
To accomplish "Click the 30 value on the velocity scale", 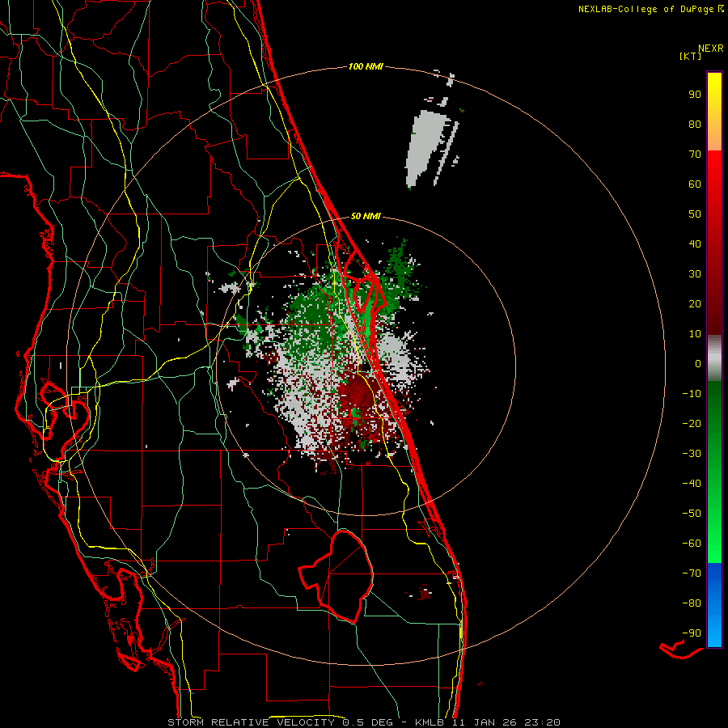I will click(x=695, y=274).
